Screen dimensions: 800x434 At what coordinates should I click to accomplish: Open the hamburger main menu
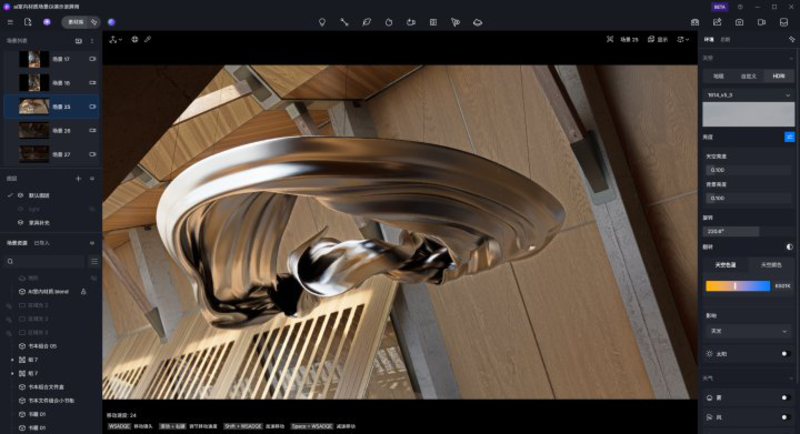coord(10,22)
